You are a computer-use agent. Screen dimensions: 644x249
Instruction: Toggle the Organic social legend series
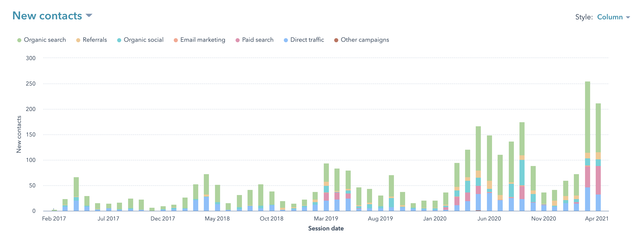coord(140,40)
